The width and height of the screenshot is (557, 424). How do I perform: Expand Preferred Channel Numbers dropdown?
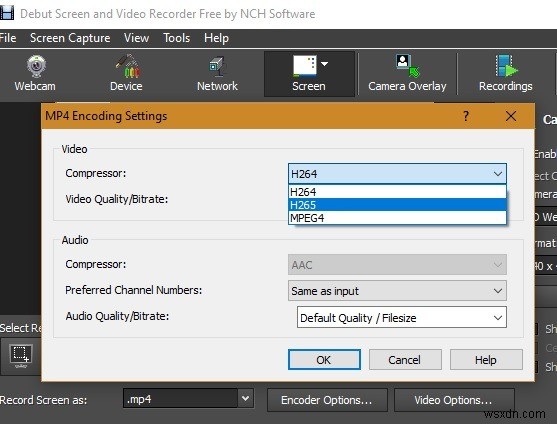397,291
